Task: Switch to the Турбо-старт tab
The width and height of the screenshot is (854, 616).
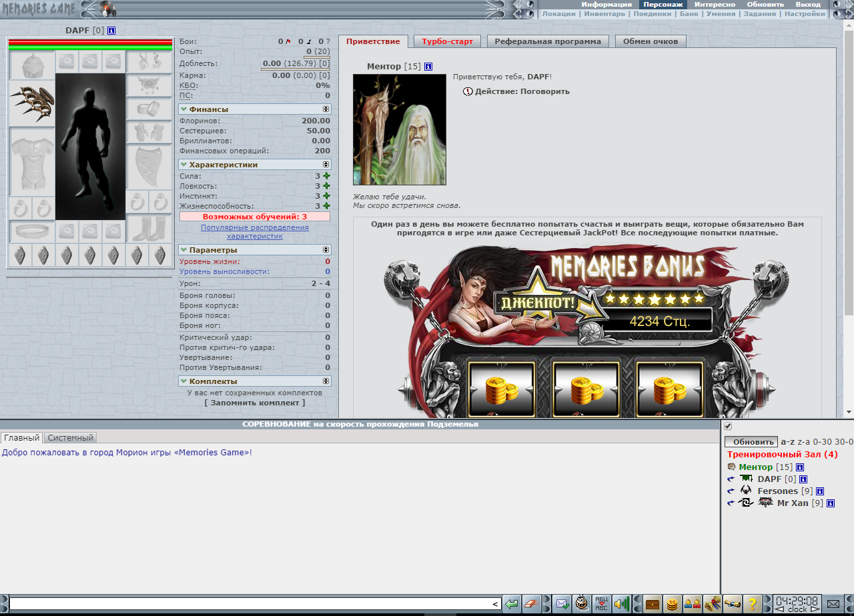Action: (447, 41)
